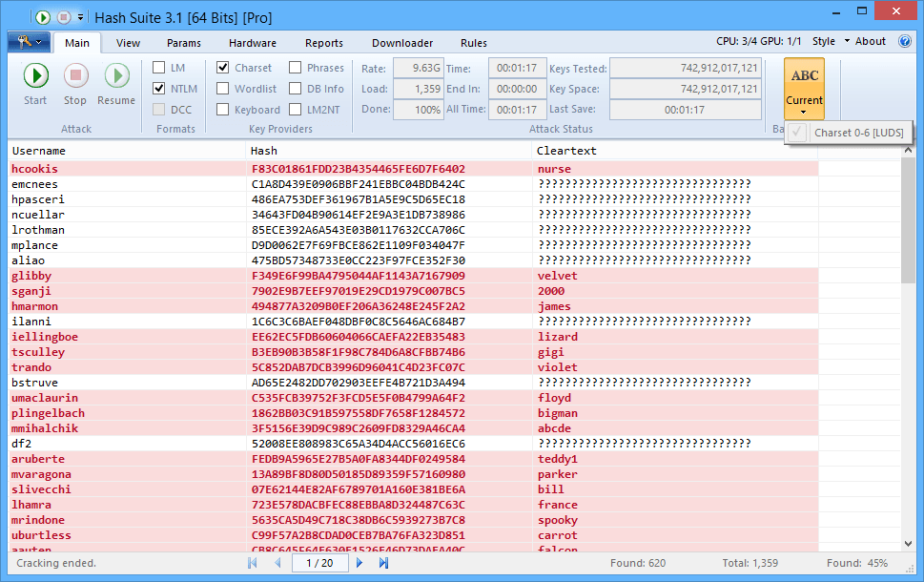
Task: Go to first page of results
Action: [253, 563]
